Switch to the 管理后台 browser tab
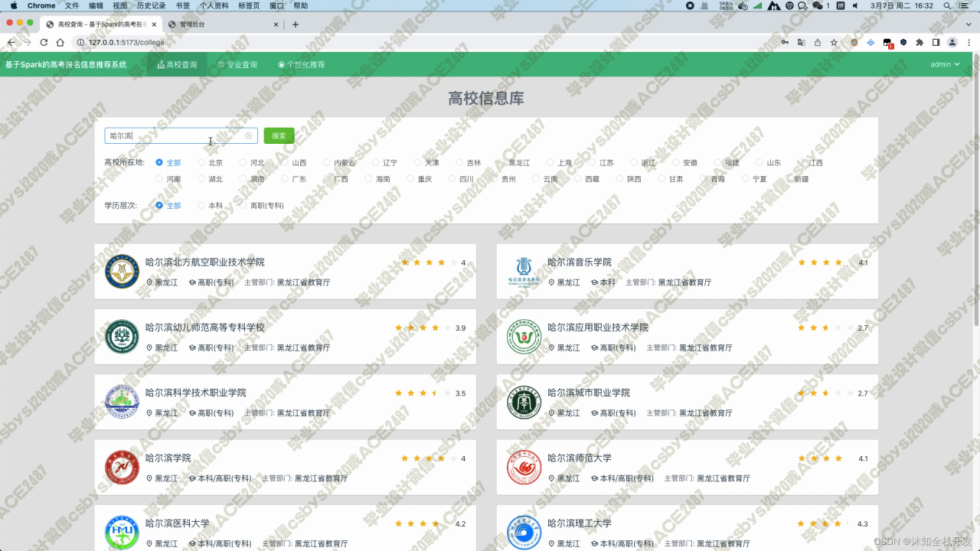This screenshot has width=980, height=551. tap(222, 24)
